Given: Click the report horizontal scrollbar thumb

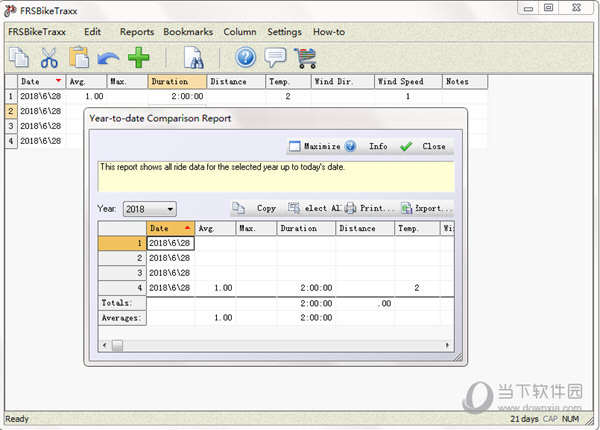Looking at the screenshot, I should [x=117, y=345].
